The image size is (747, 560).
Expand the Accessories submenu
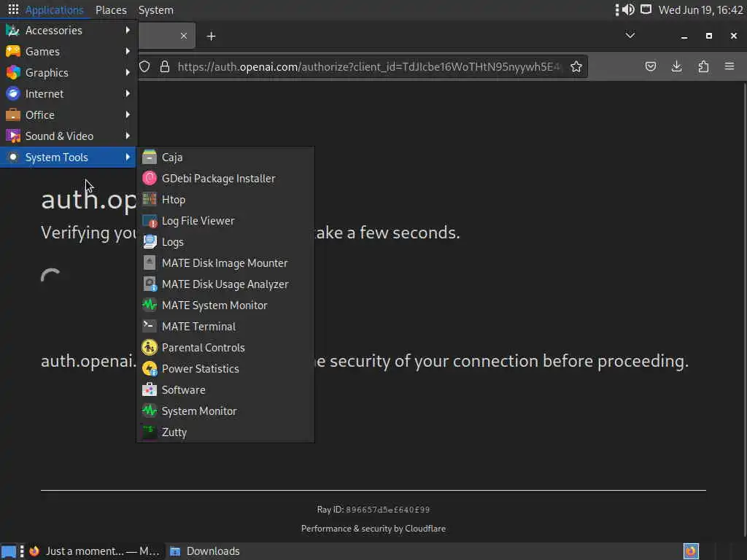point(69,30)
